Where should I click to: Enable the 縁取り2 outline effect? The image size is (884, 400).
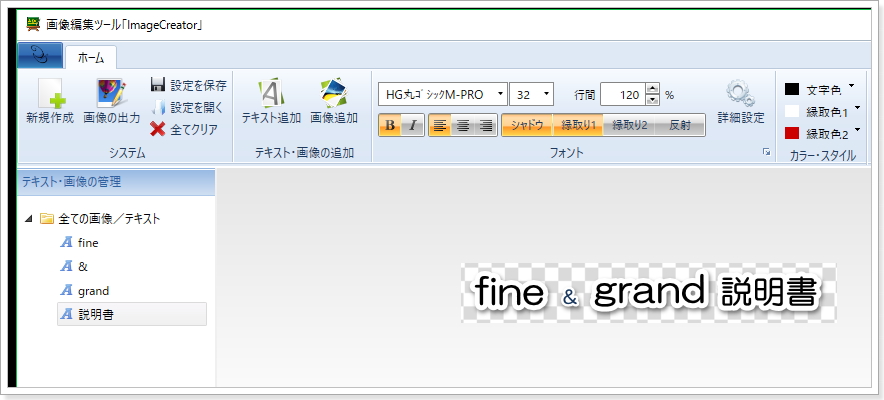pyautogui.click(x=629, y=125)
